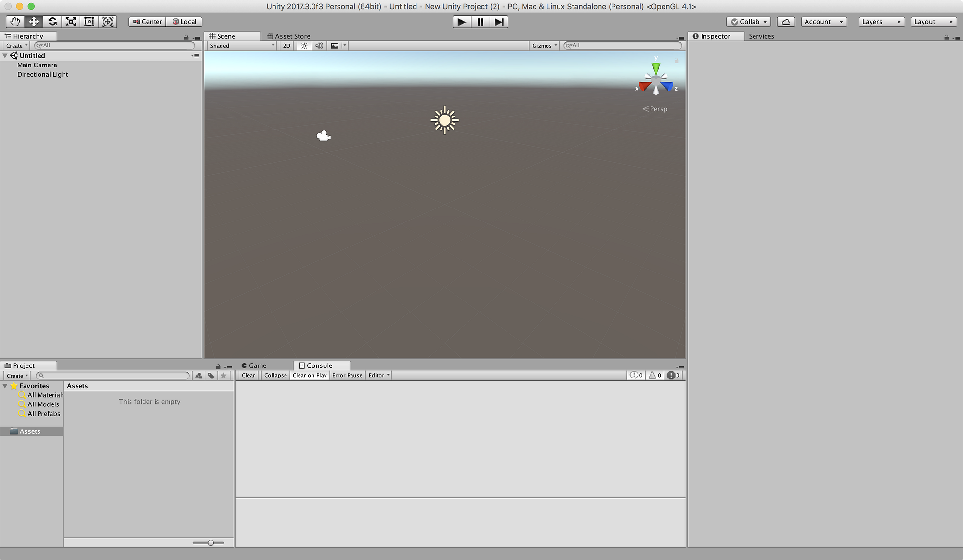
Task: Toggle 2D scene view mode
Action: (286, 46)
